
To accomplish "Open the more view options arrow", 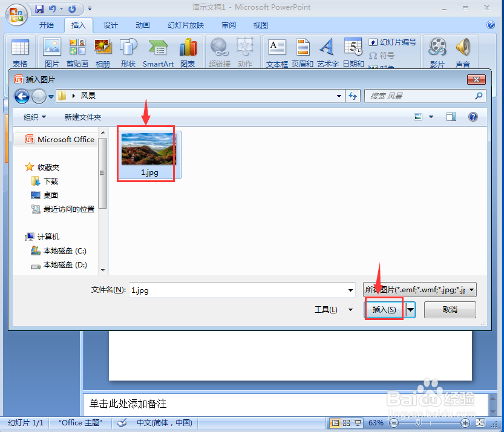I will (431, 117).
